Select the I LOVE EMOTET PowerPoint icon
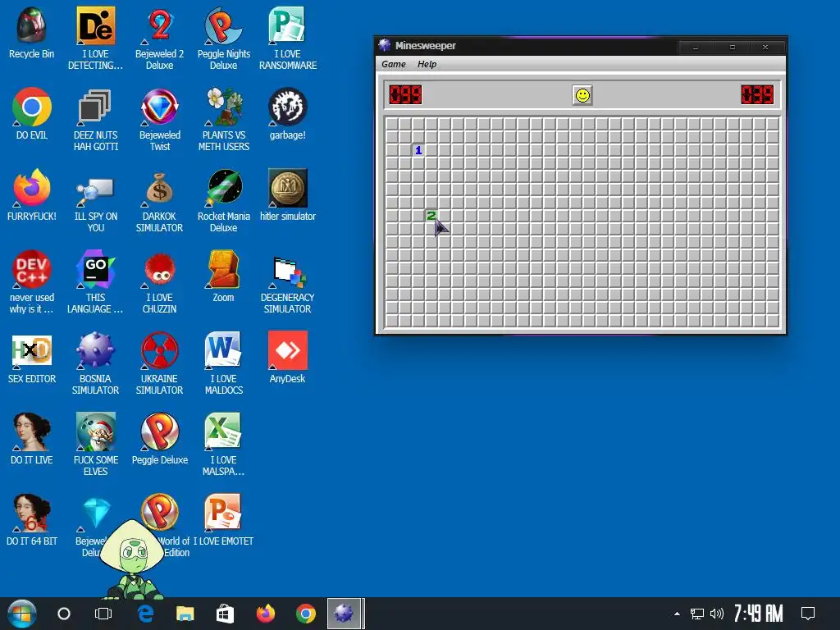 [x=223, y=521]
